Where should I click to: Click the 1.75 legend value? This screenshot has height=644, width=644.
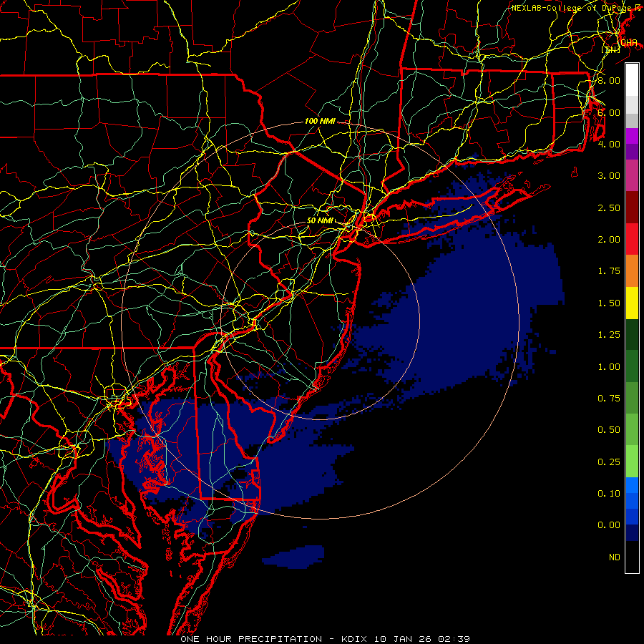pyautogui.click(x=609, y=271)
